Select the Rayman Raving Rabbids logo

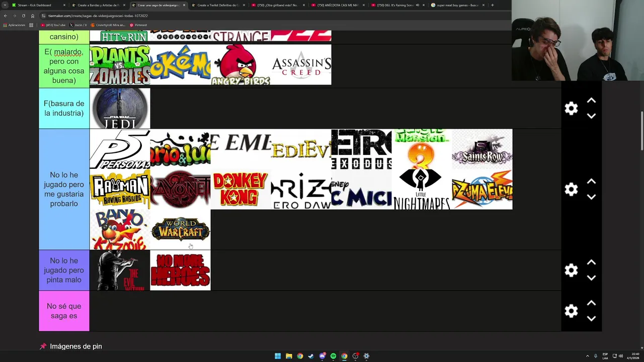point(120,190)
